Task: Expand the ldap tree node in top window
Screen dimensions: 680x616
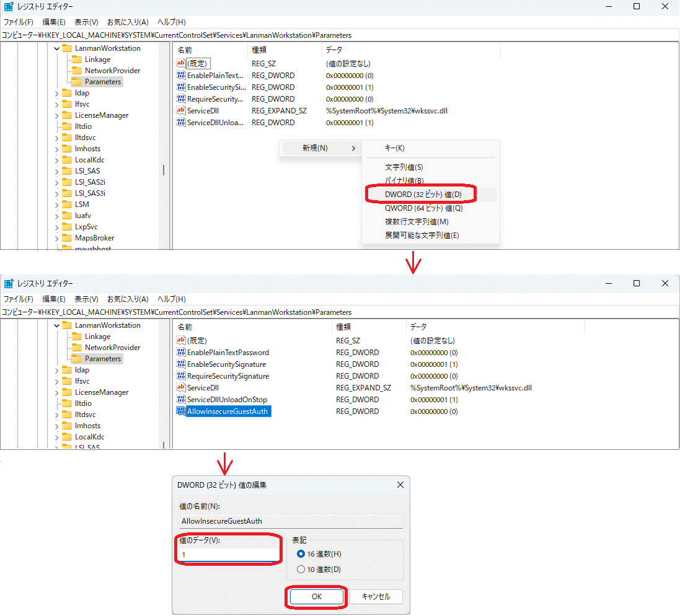Action: coord(56,93)
